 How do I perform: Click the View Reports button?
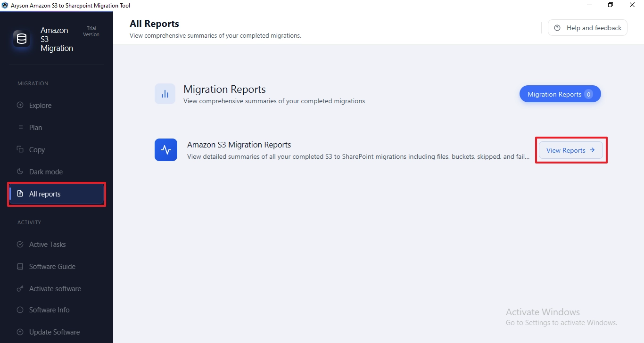(x=571, y=150)
